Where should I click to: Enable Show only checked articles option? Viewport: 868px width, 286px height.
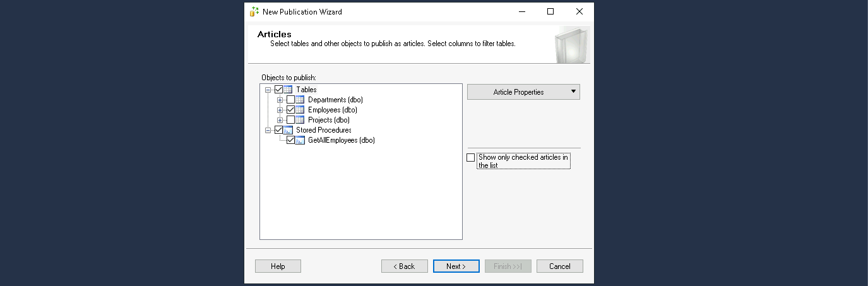[x=470, y=158]
